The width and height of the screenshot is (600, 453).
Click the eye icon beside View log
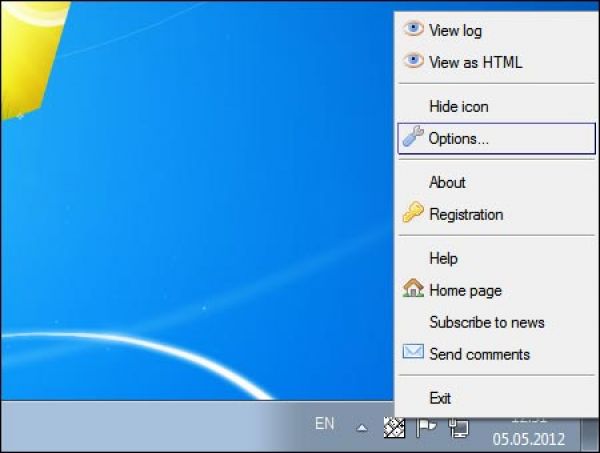413,29
